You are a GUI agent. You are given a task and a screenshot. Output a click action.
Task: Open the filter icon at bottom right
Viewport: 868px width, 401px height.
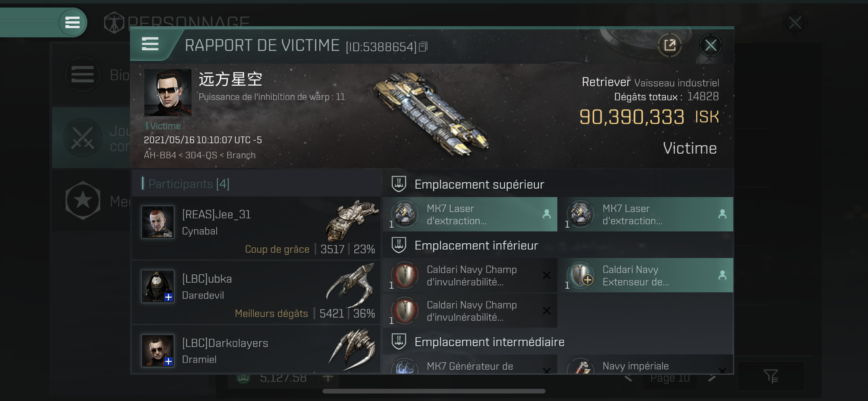click(770, 376)
